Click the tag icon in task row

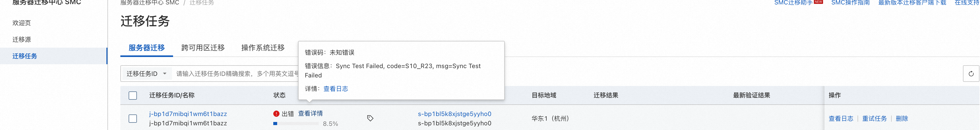(370, 118)
